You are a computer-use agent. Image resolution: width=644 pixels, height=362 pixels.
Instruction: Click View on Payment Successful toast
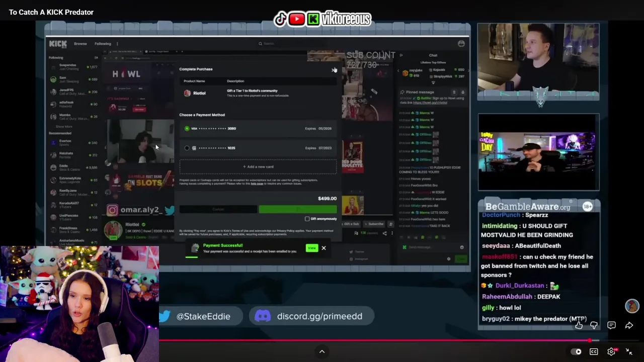pos(312,248)
